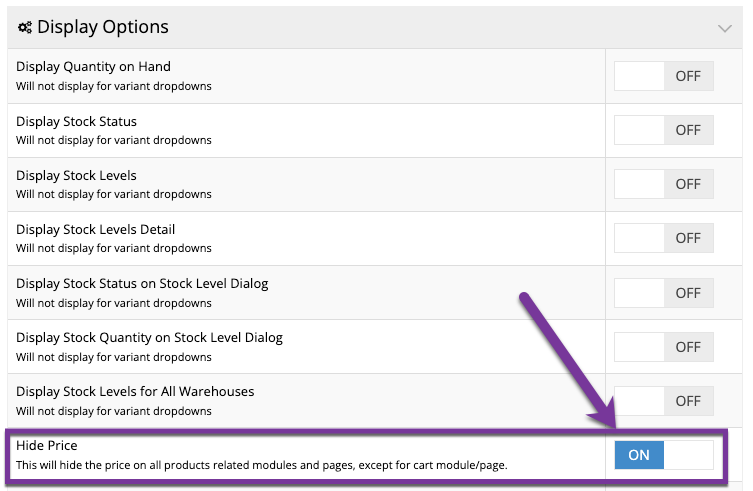This screenshot has height=491, width=753.
Task: Disable the Hide Price ON toggle
Action: tap(664, 455)
